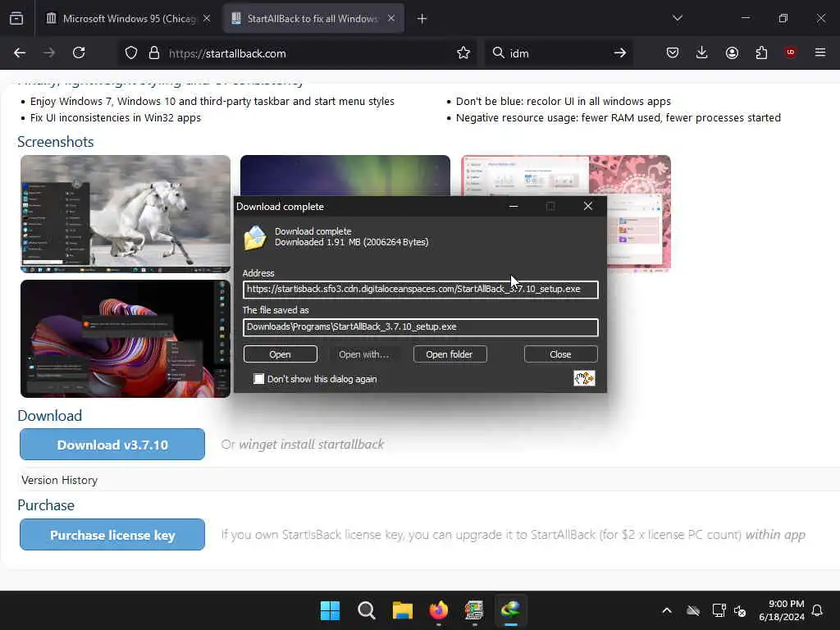Save page to Pocket

pyautogui.click(x=673, y=52)
